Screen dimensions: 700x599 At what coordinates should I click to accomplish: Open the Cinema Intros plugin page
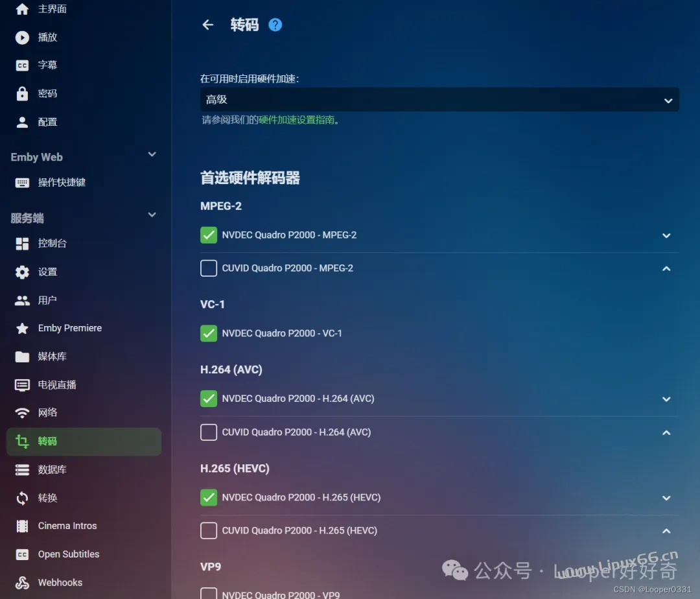pyautogui.click(x=67, y=526)
